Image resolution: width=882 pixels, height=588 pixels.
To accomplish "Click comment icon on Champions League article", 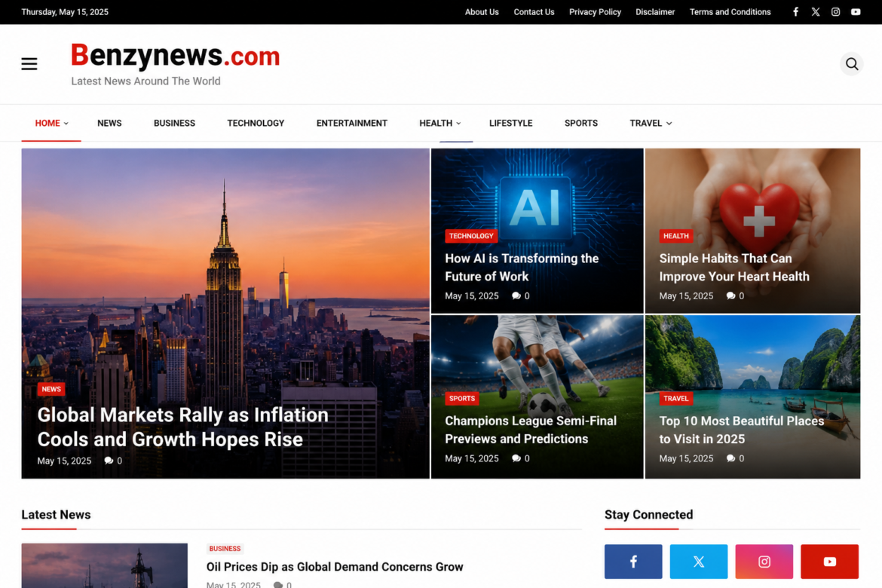I will point(516,458).
